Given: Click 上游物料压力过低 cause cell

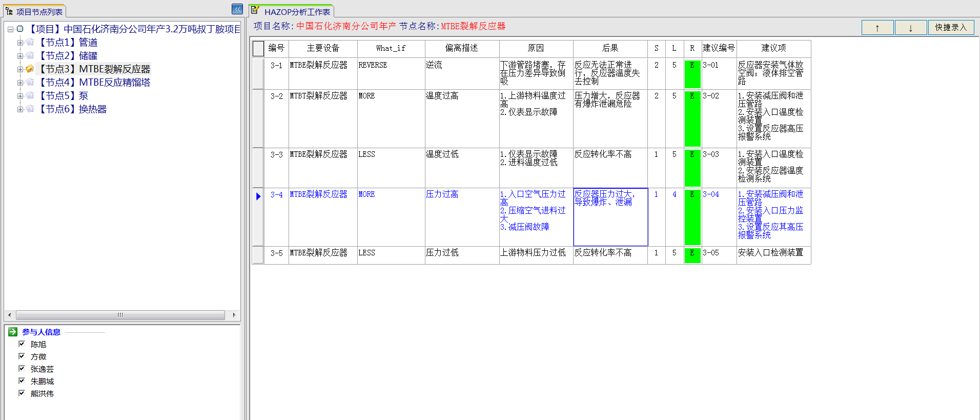Looking at the screenshot, I should click(536, 255).
